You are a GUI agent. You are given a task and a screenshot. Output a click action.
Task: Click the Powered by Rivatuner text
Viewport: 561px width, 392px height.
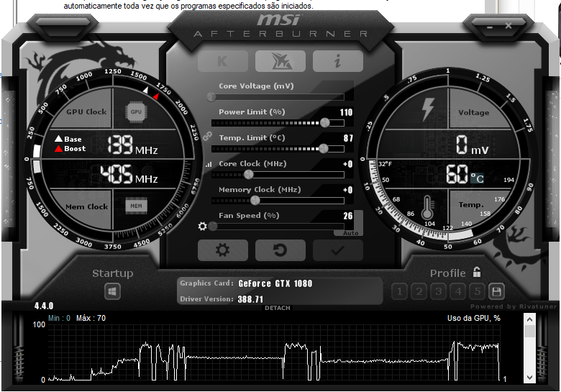[514, 306]
